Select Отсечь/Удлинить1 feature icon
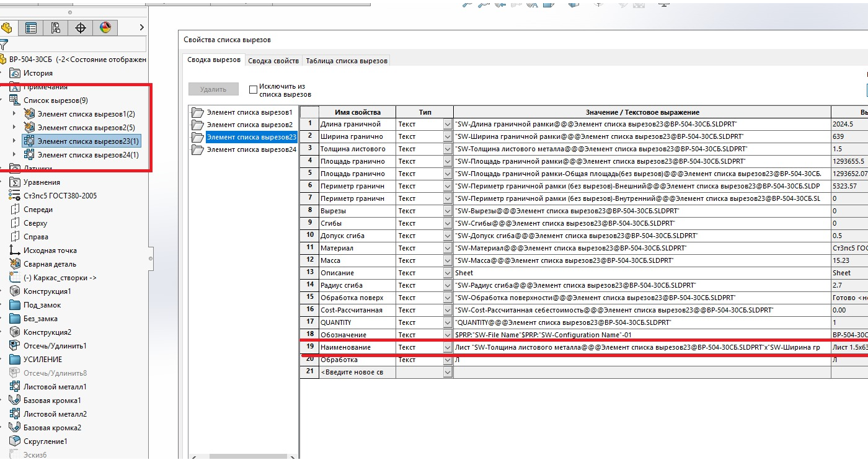The height and width of the screenshot is (465, 868). point(15,346)
